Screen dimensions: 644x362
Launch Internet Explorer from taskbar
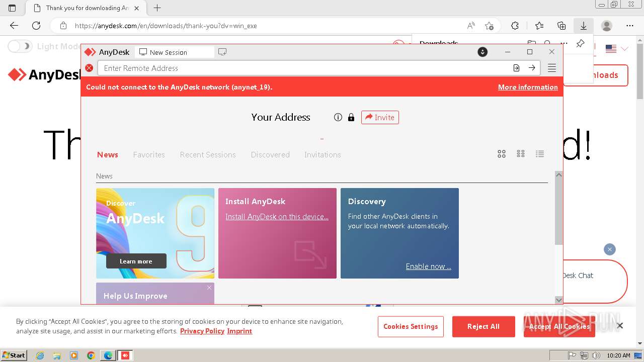(40, 355)
